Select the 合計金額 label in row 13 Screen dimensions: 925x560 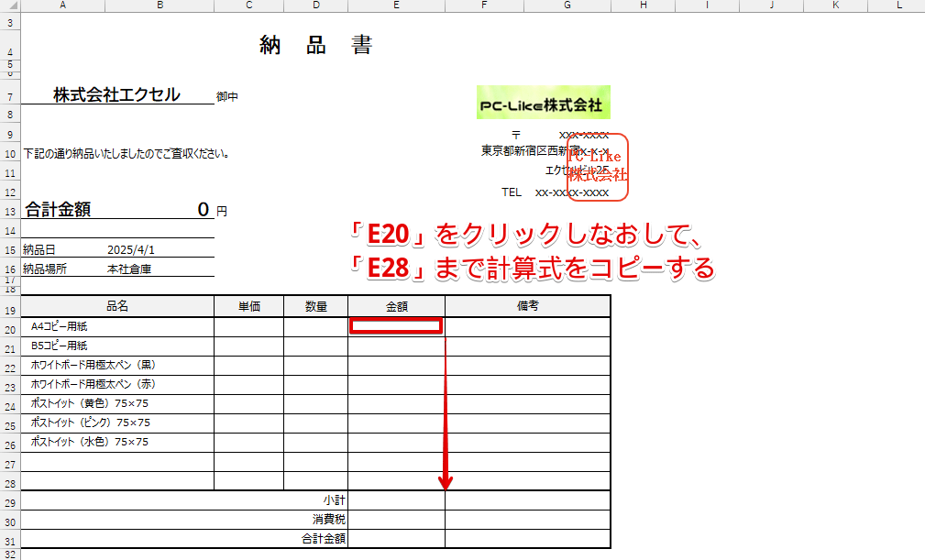58,209
